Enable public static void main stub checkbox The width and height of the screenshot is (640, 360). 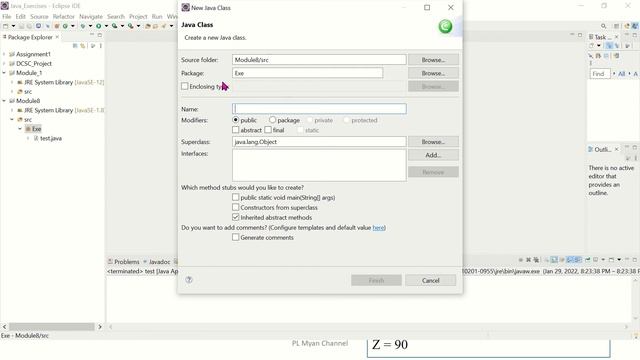pos(236,197)
